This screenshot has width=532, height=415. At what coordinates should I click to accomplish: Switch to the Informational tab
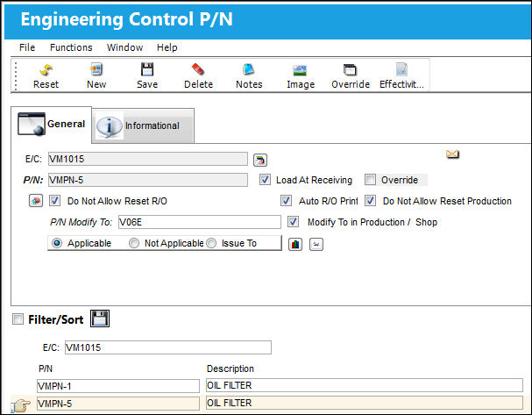click(143, 126)
